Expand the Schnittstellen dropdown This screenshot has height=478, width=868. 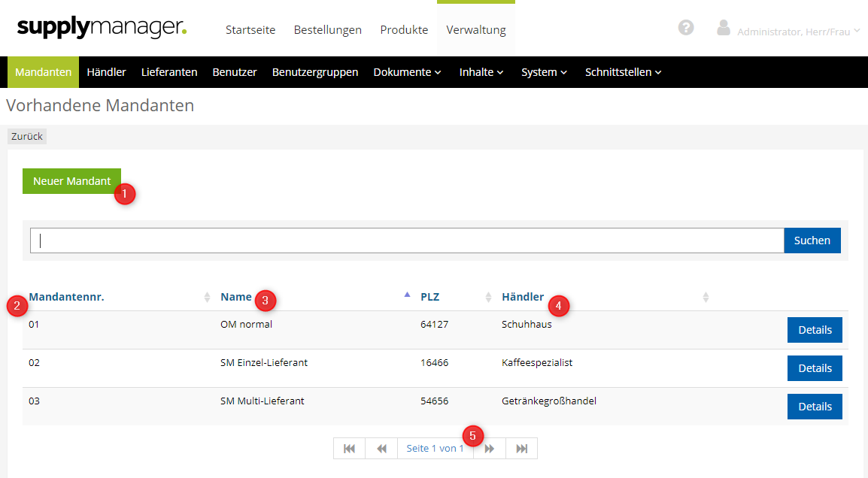point(623,72)
